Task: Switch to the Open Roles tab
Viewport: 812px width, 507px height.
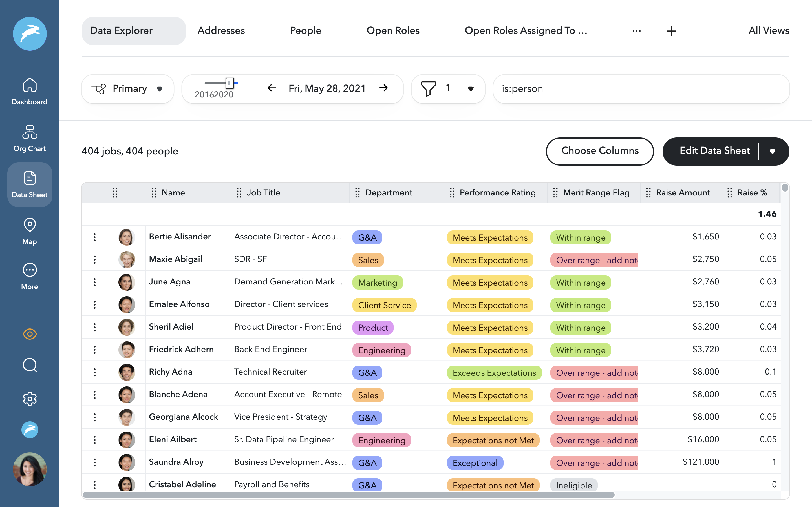Action: (x=393, y=30)
